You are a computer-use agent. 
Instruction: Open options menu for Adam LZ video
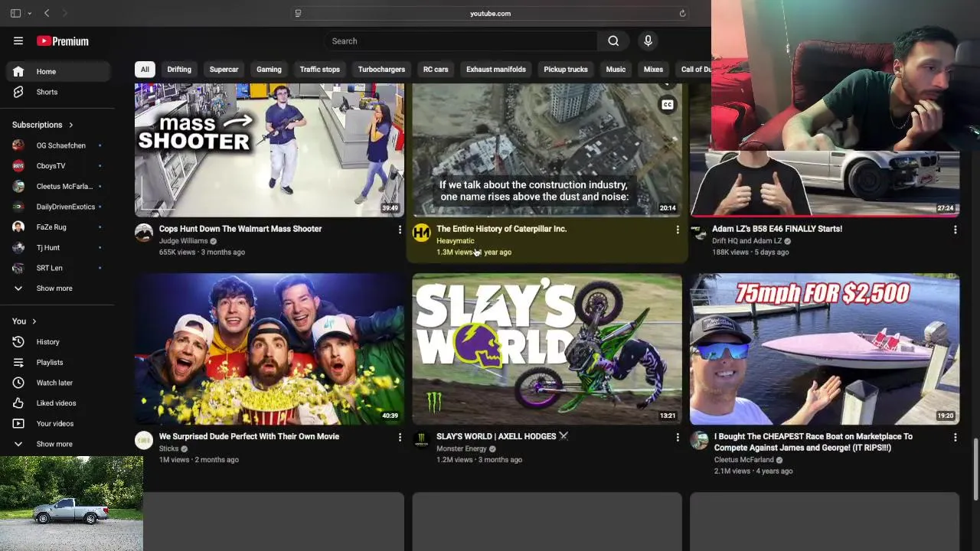pos(955,230)
